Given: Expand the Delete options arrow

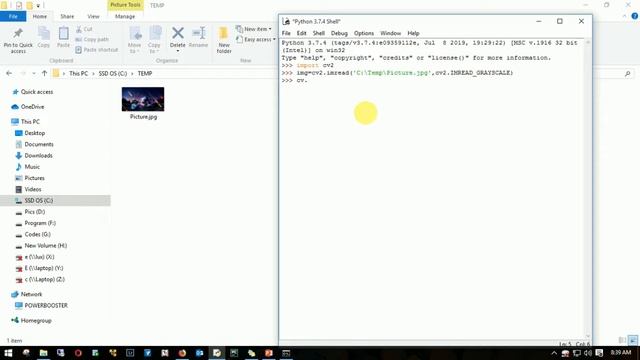Looking at the screenshot, I should [x=178, y=51].
